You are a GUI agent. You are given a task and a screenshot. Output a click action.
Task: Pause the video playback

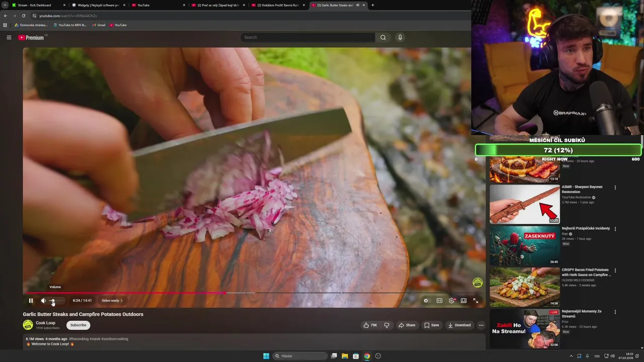[x=31, y=301]
